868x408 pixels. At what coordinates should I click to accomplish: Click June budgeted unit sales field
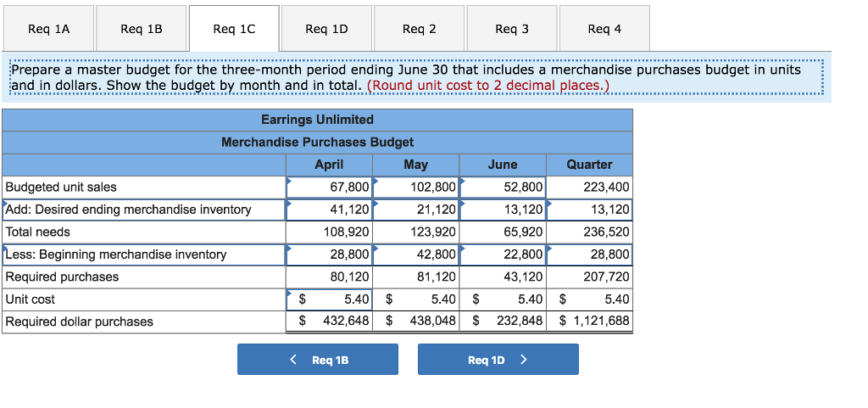[503, 187]
